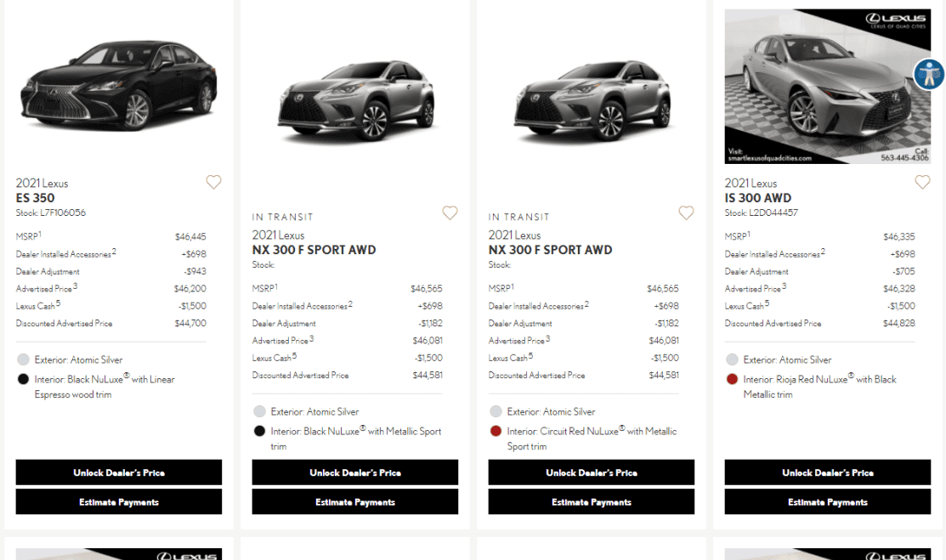Favorite the first NX 300 F SPORT AWD
Screen dimensions: 946x560
click(450, 213)
